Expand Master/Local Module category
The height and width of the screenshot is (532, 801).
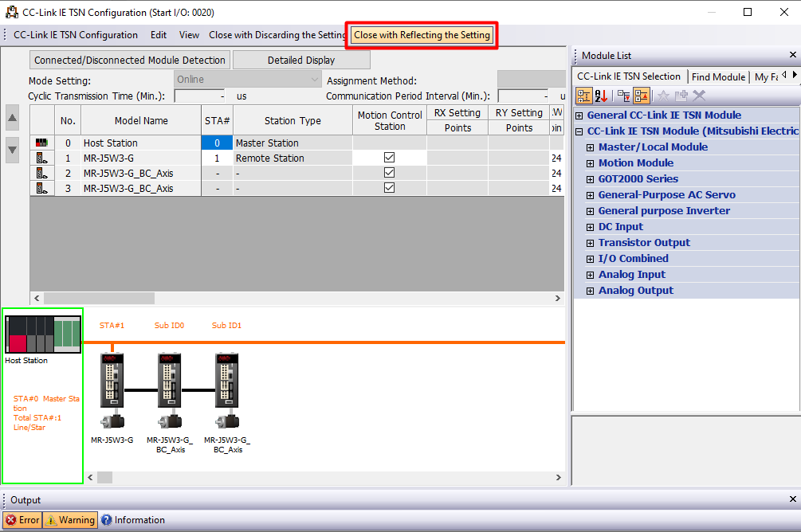(x=590, y=147)
